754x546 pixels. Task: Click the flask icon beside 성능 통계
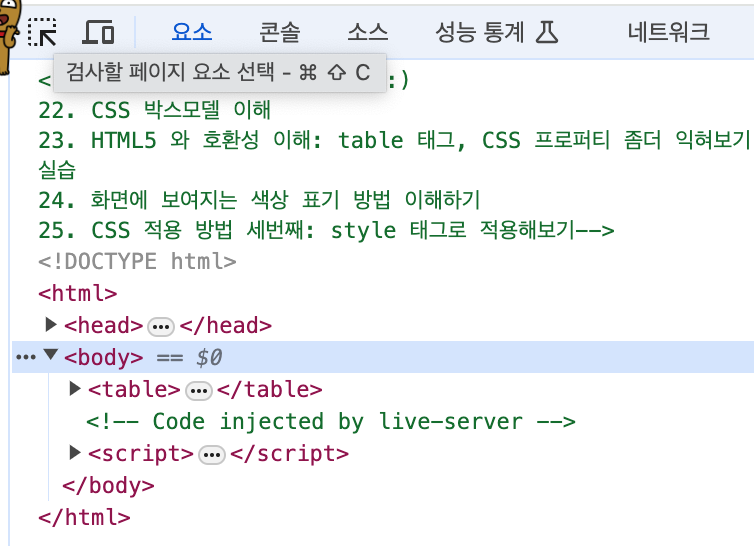point(547,32)
